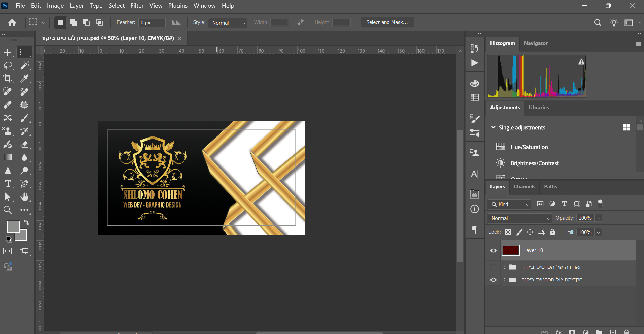
Task: Select the Lasso tool
Action: (x=8, y=65)
